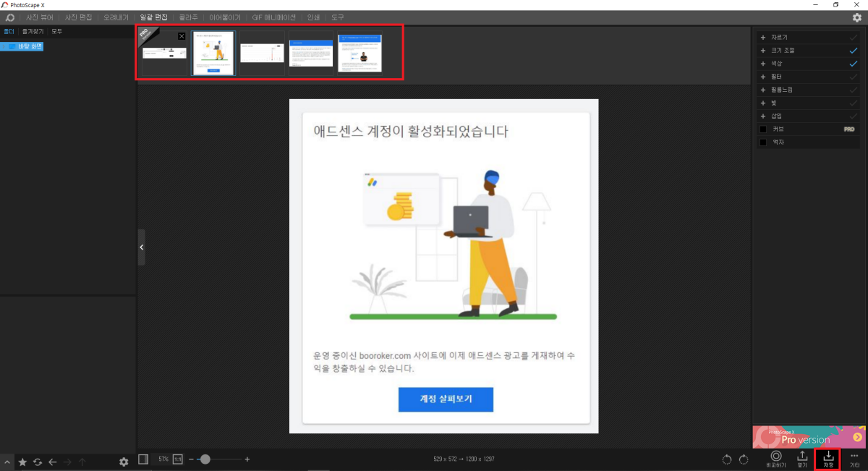868x471 pixels.
Task: Go up a folder with the up arrow
Action: pos(82,462)
